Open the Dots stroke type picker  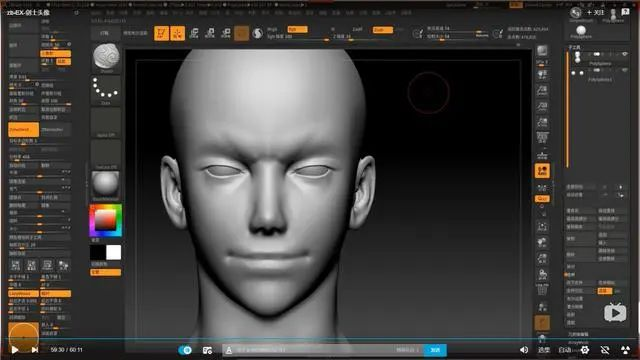[x=105, y=89]
